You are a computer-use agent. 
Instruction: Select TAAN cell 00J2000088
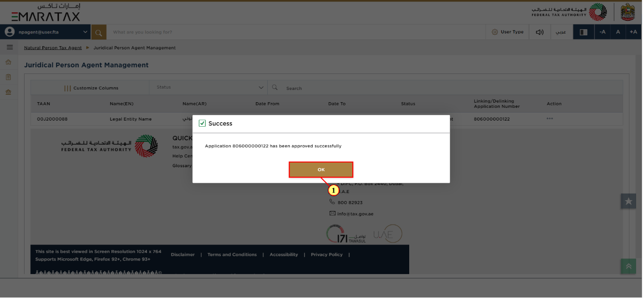[x=52, y=119]
